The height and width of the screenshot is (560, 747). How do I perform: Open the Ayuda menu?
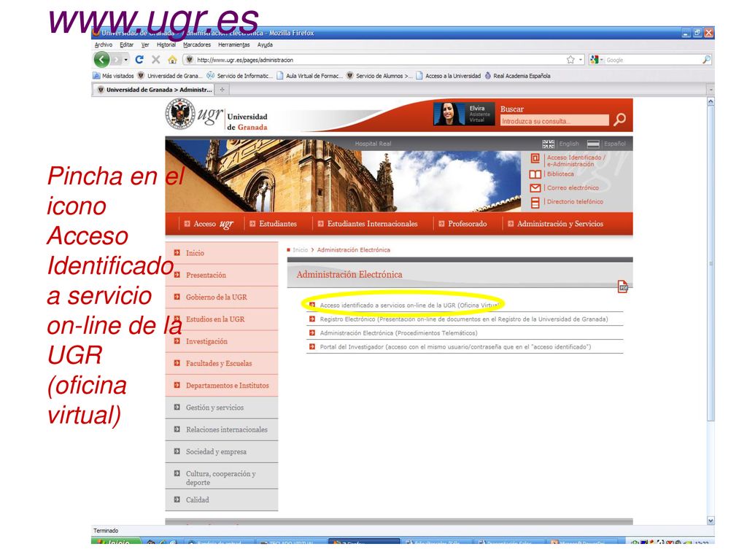[x=265, y=44]
